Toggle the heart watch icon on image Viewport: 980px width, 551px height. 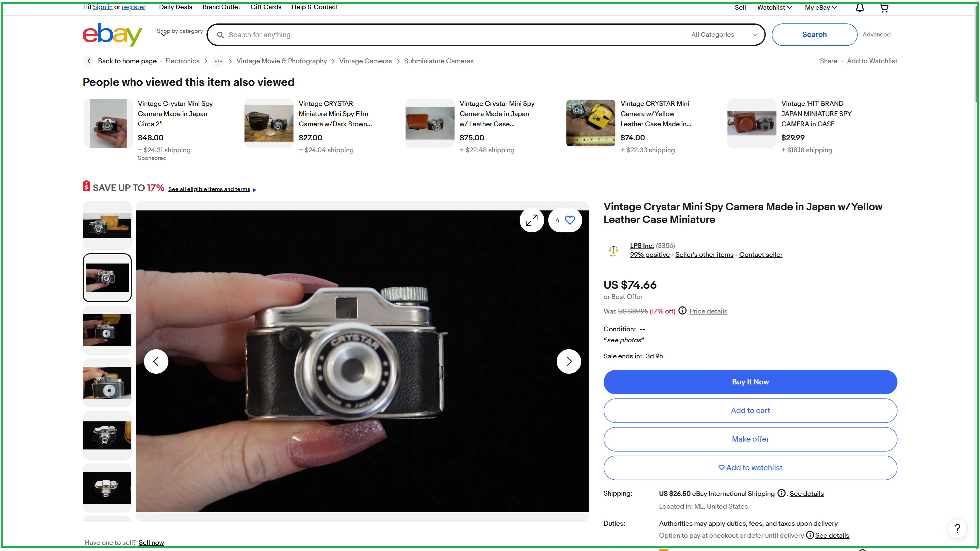tap(570, 220)
